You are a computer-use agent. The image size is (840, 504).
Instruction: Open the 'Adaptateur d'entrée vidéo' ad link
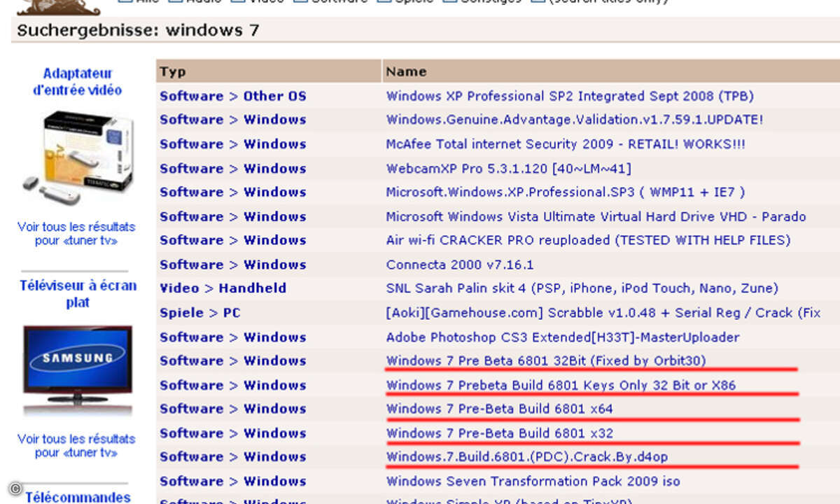pyautogui.click(x=77, y=82)
